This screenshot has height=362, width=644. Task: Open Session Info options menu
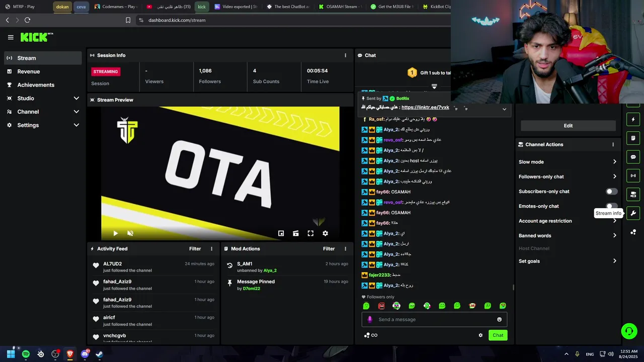(x=345, y=55)
